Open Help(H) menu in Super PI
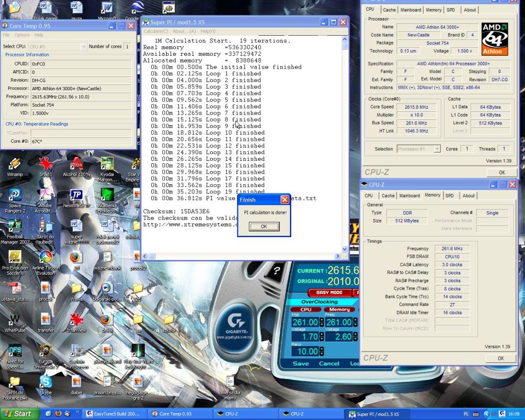The width and height of the screenshot is (525, 420). (208, 31)
